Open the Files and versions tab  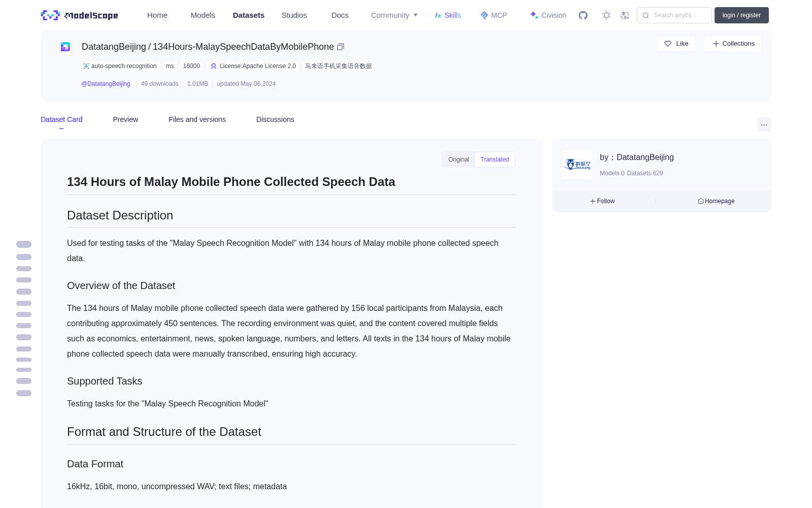point(197,119)
